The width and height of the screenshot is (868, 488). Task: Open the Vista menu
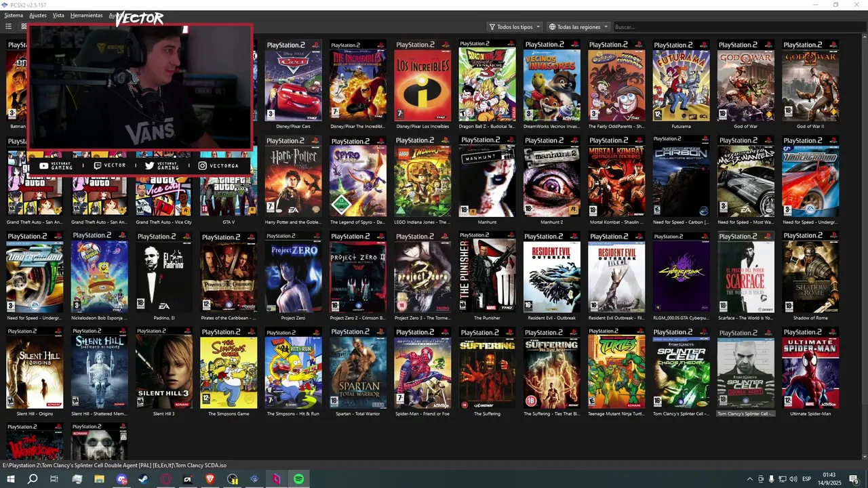coord(58,15)
